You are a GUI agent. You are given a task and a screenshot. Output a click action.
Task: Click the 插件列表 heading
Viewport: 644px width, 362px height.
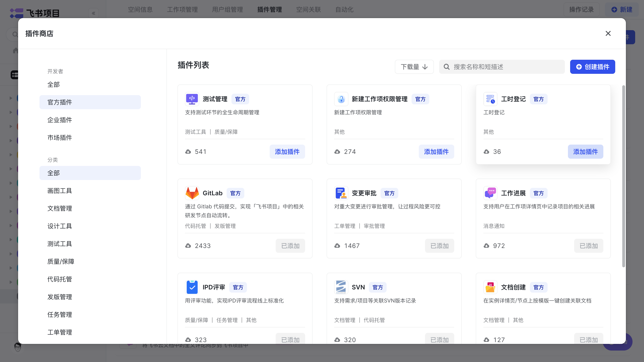point(193,65)
